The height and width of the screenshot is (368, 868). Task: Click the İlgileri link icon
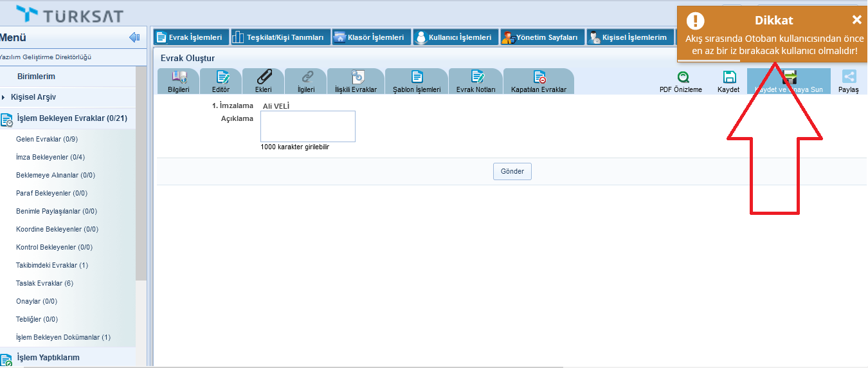pyautogui.click(x=306, y=78)
